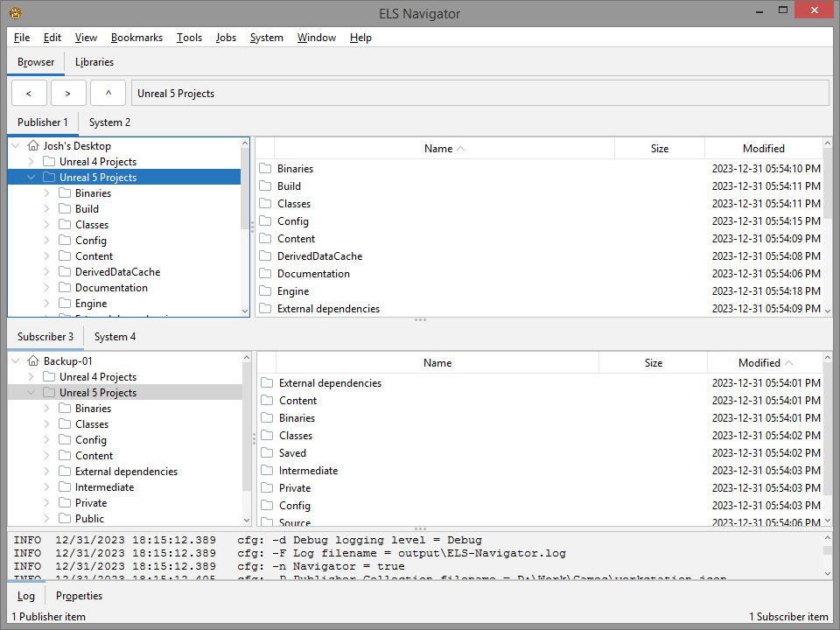
Task: Click folder icon of Build in publisher file list
Action: click(x=265, y=186)
